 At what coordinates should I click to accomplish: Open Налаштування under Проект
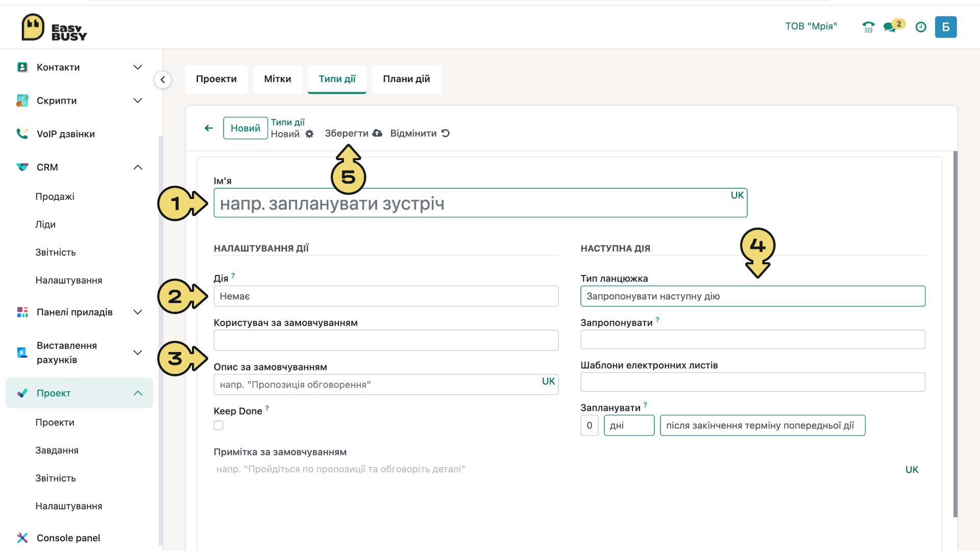point(69,506)
